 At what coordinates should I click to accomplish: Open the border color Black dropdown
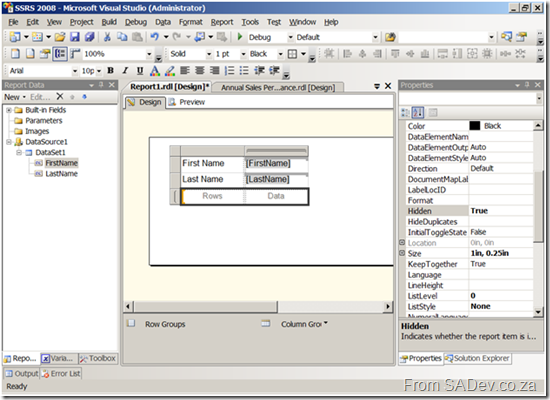click(x=280, y=54)
